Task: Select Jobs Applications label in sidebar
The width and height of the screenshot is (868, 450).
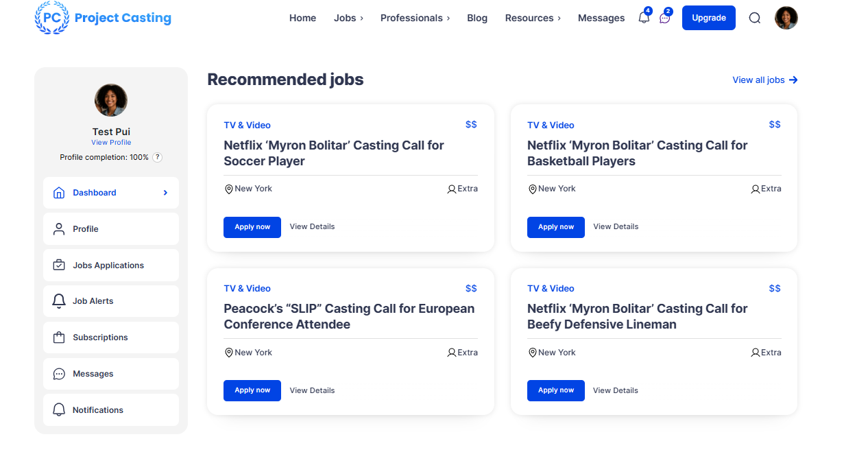Action: click(108, 265)
